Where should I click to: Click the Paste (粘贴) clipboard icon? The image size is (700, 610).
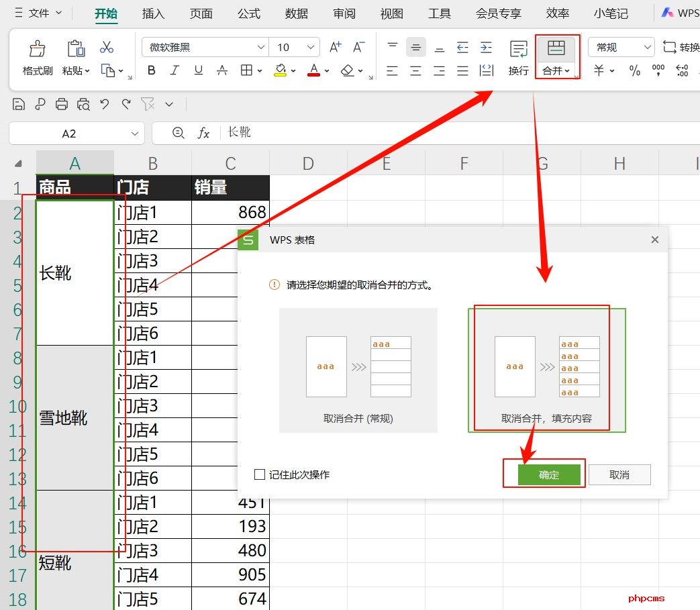[76, 48]
